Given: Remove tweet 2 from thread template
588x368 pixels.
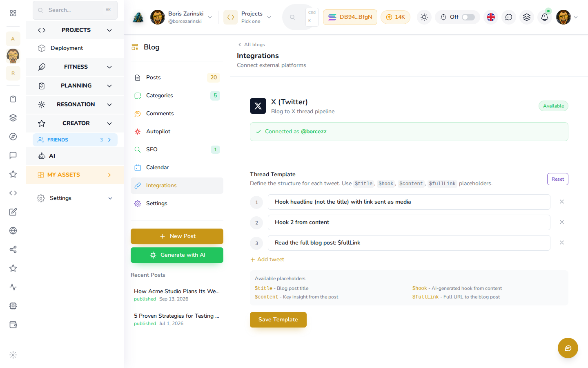Looking at the screenshot, I should (x=562, y=222).
